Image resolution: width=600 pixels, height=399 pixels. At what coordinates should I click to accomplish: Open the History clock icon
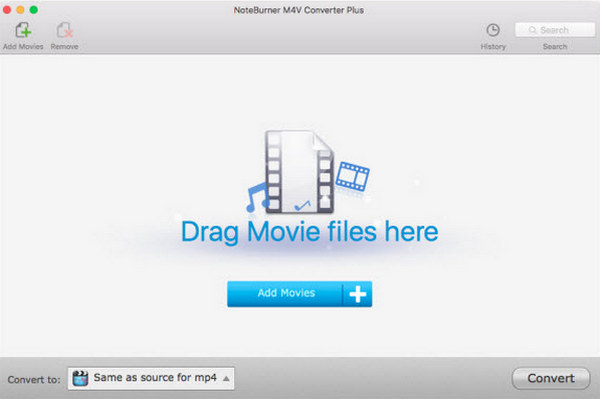click(493, 30)
